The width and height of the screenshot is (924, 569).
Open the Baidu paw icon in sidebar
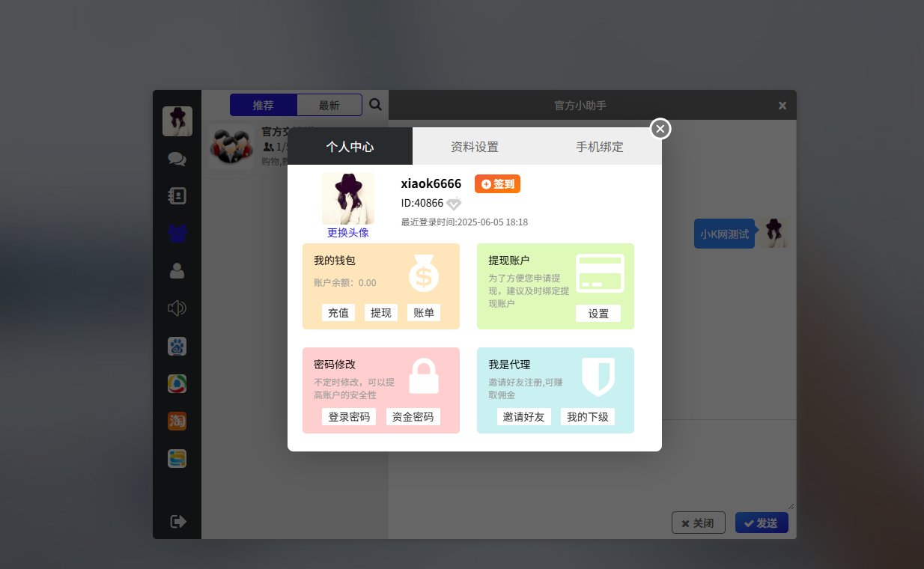[177, 346]
